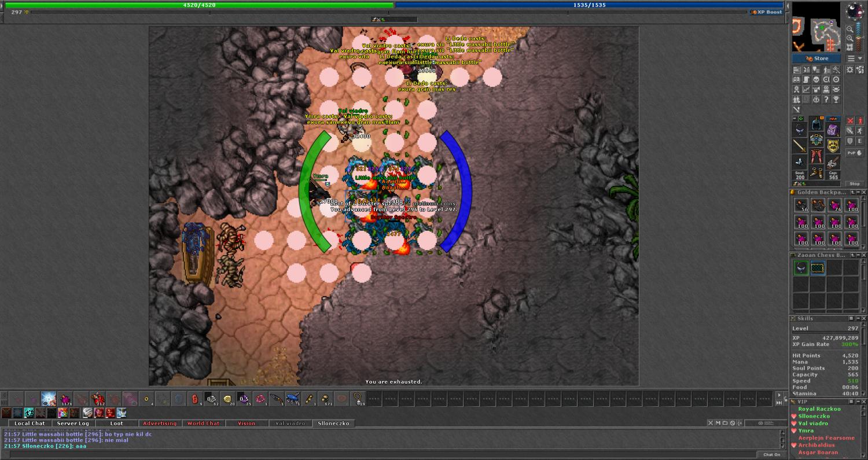The width and height of the screenshot is (868, 460).
Task: Select VIP entry Archibaldius
Action: (816, 446)
